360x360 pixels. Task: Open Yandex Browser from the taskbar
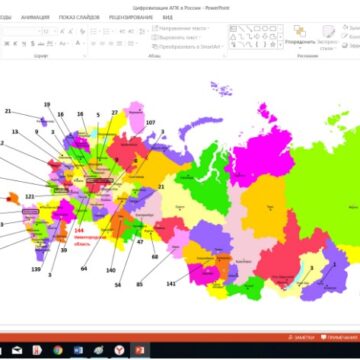pos(119,350)
